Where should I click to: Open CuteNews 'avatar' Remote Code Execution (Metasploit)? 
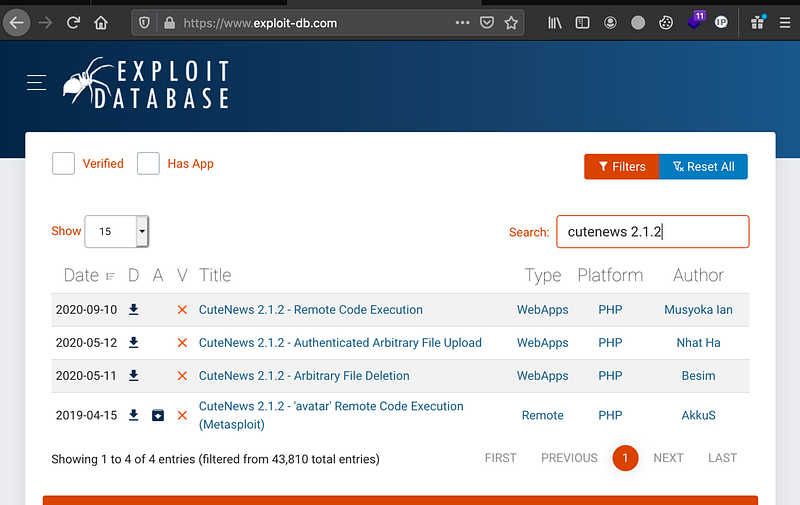click(331, 415)
